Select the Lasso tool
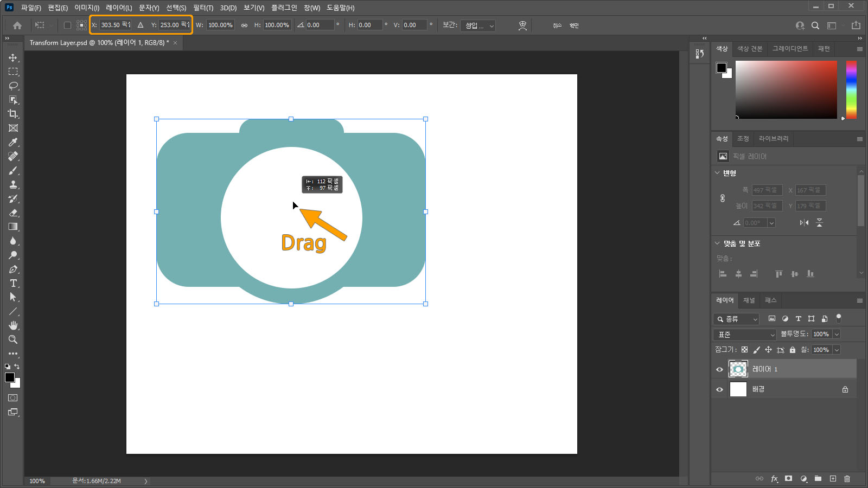The height and width of the screenshot is (488, 868). (13, 86)
